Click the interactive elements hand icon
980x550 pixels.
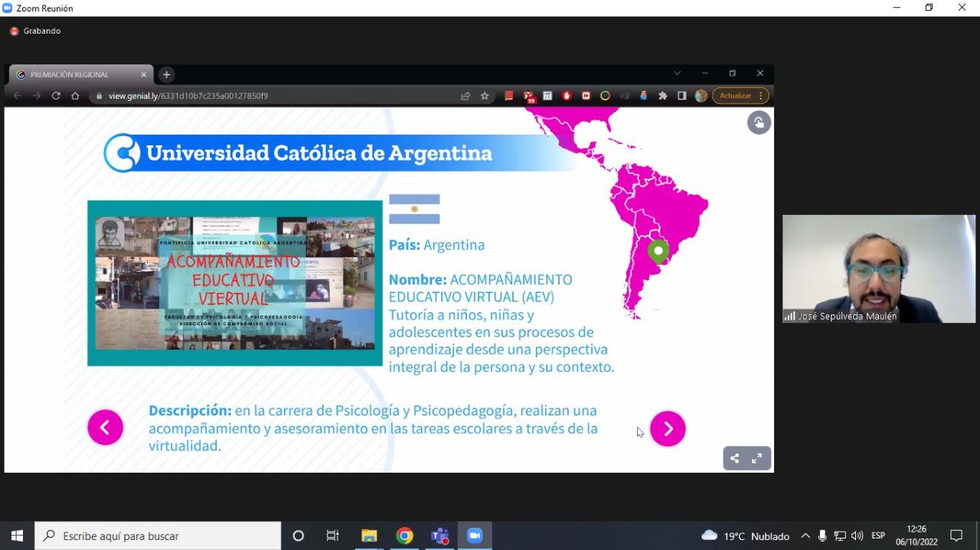[759, 122]
